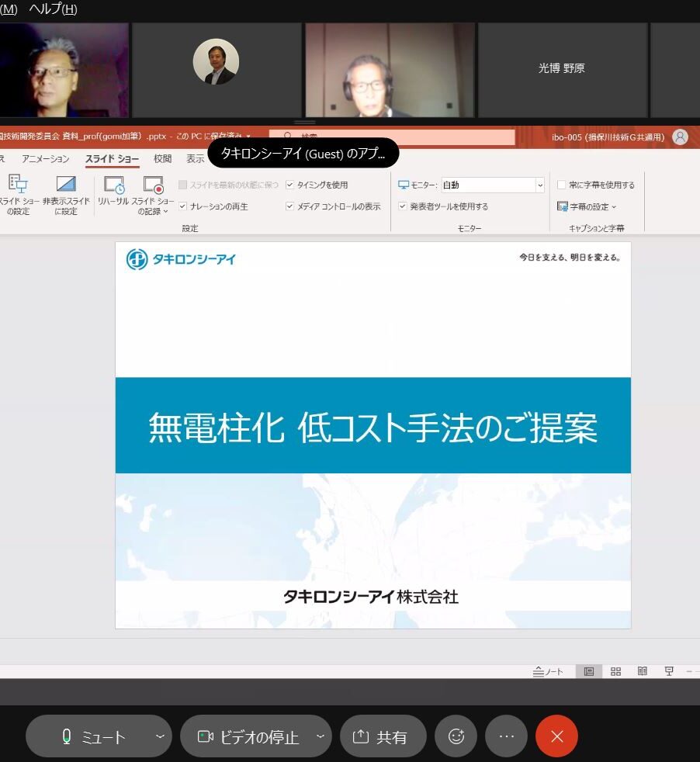The image size is (700, 762).
Task: Open the 校閲 ribbon tab
Action: point(162,159)
